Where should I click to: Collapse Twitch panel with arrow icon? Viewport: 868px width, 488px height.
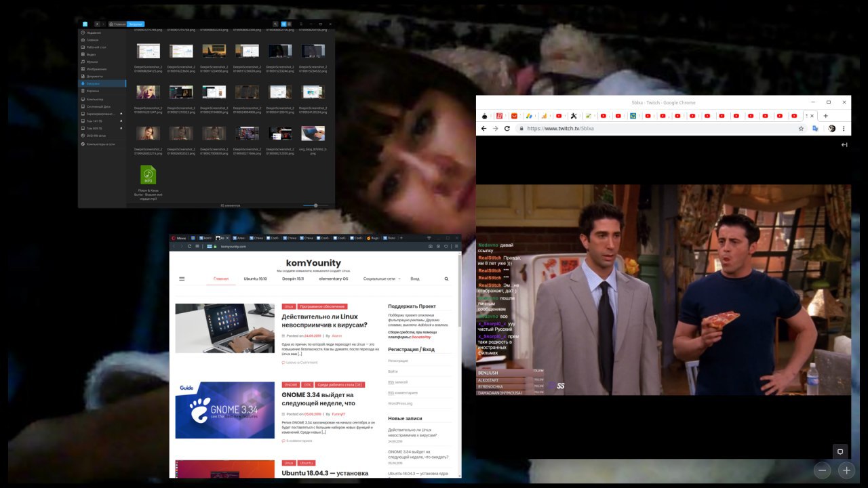click(844, 145)
